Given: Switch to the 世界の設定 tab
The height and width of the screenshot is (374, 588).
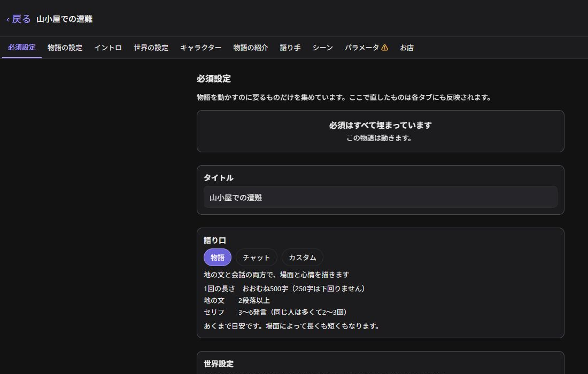Looking at the screenshot, I should [x=151, y=48].
